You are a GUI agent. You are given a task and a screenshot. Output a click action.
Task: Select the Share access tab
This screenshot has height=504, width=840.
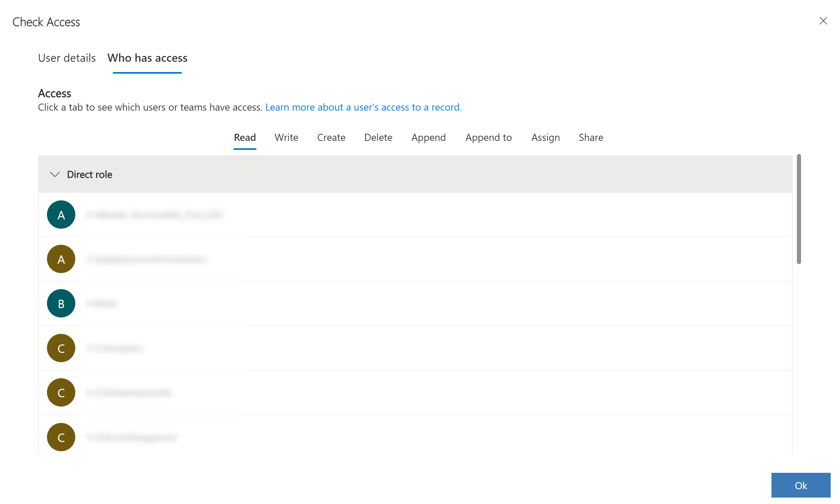click(x=590, y=137)
